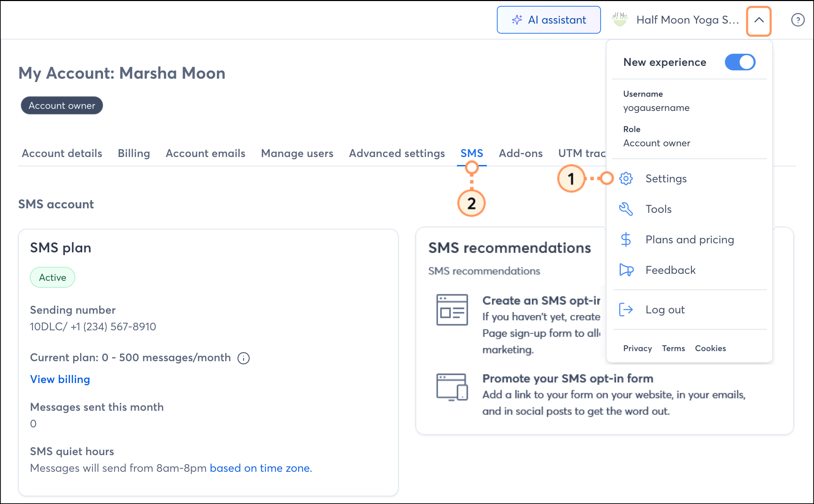Click the Settings gear icon
Screen dimensions: 814x504
point(626,179)
